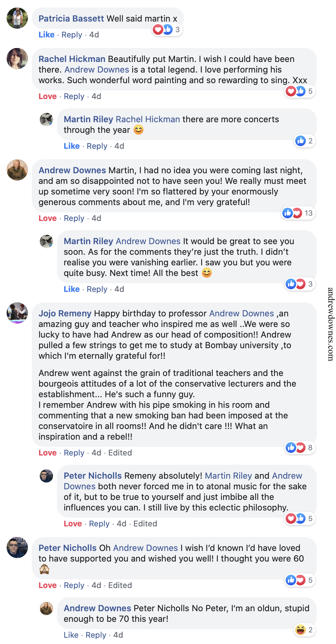
Task: Reply to Jojo Remeny's birthday comment
Action: pyautogui.click(x=74, y=453)
